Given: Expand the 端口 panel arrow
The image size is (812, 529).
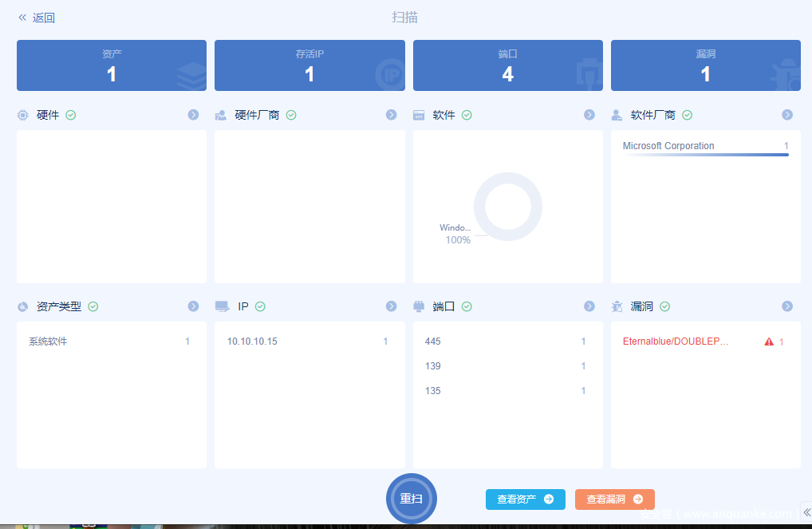Looking at the screenshot, I should coord(589,306).
